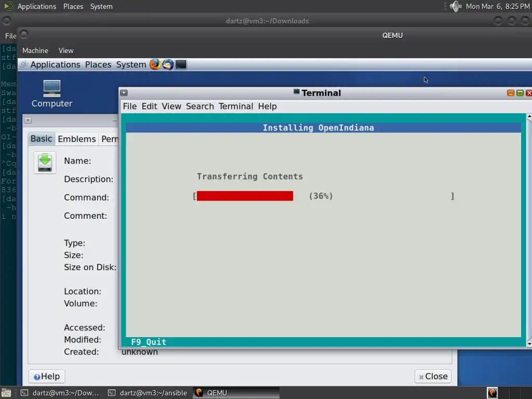Open Terminal Search menu
532x399 pixels.
200,106
